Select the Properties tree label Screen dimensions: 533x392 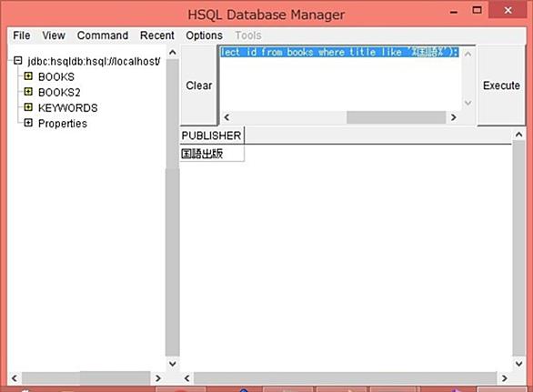pyautogui.click(x=63, y=124)
